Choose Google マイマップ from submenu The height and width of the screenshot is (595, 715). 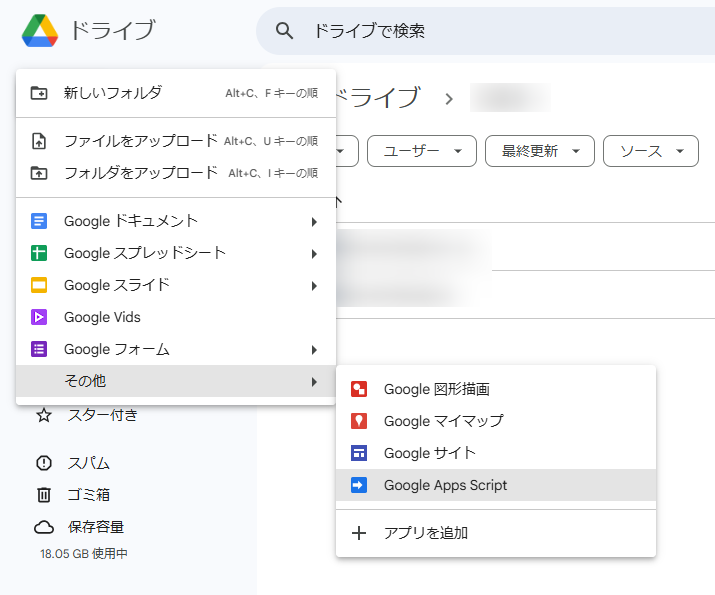(496, 421)
